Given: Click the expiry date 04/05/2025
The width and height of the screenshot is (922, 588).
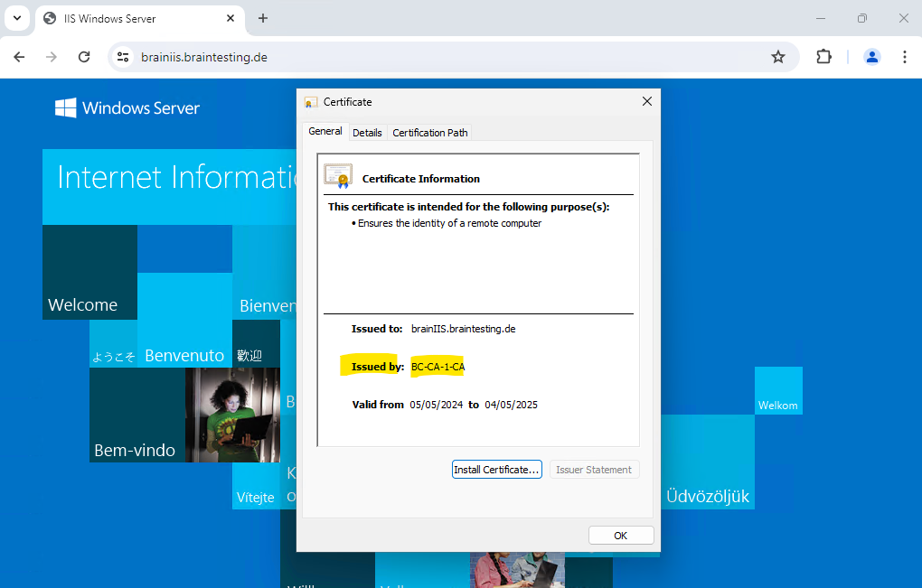Looking at the screenshot, I should tap(511, 405).
